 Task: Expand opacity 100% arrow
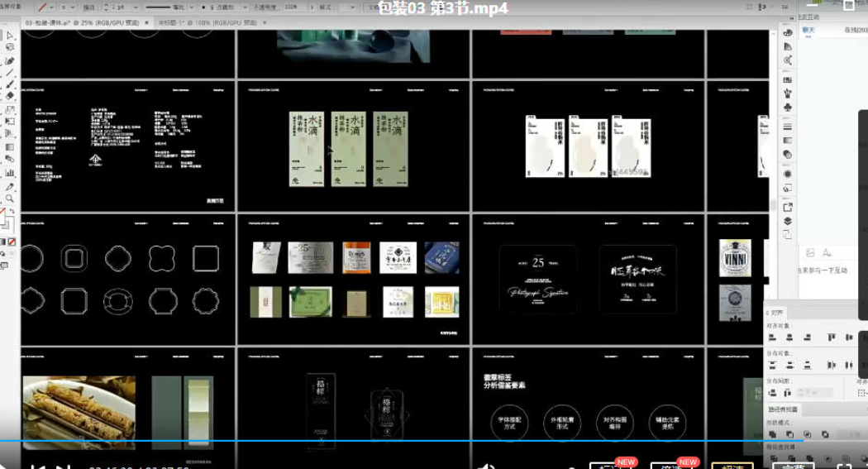(x=312, y=7)
